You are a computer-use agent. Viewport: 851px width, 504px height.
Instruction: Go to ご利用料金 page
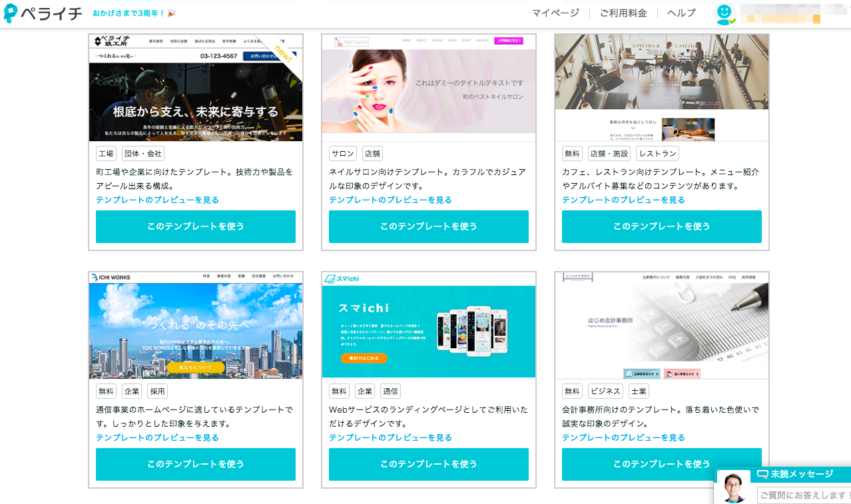[x=623, y=13]
